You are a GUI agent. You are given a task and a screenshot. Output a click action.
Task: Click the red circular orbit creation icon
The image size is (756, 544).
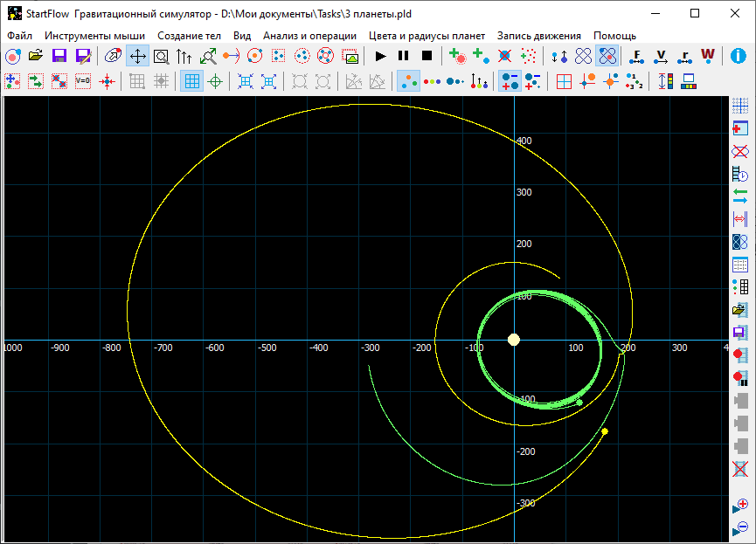pyautogui.click(x=255, y=57)
